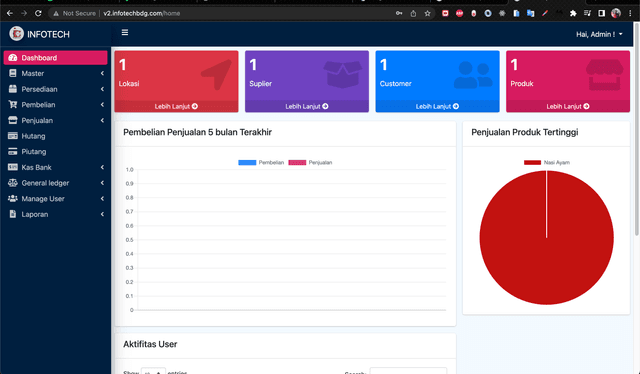Click the Hutang card icon

[x=13, y=136]
